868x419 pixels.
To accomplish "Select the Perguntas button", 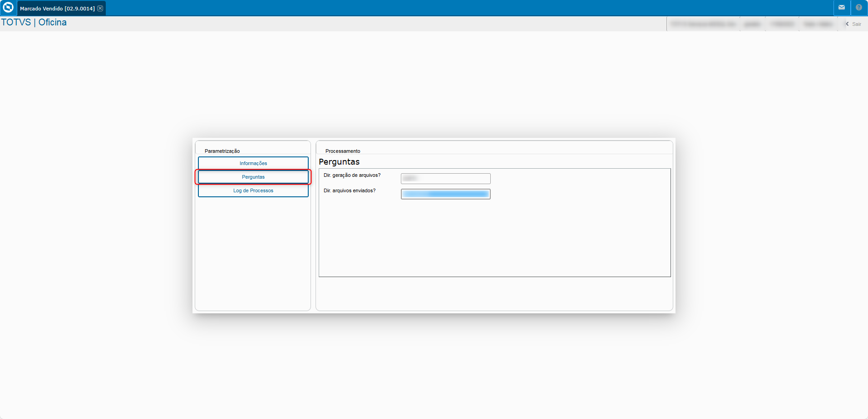I will tap(253, 177).
